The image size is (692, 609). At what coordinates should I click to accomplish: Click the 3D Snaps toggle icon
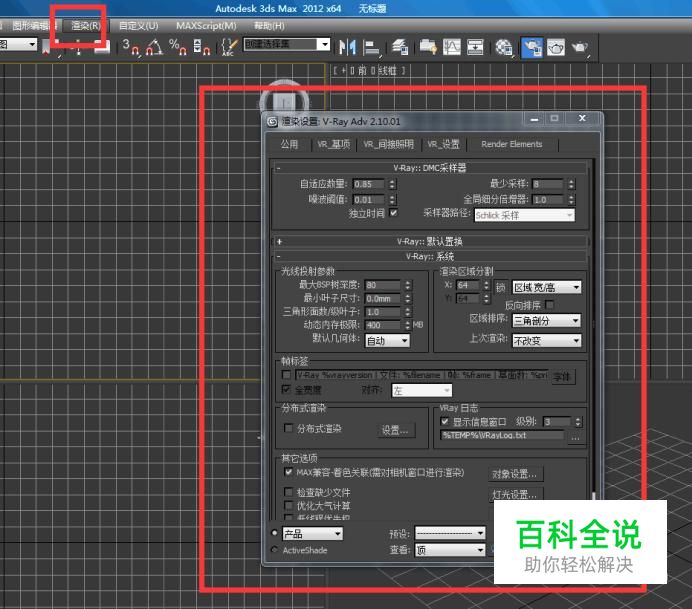tap(130, 47)
